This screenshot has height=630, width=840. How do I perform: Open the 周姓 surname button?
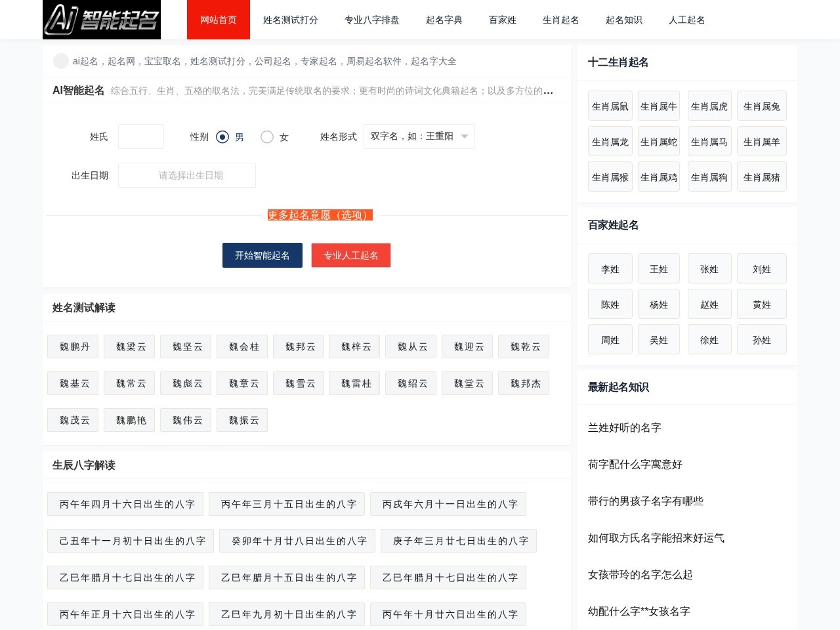coord(610,339)
